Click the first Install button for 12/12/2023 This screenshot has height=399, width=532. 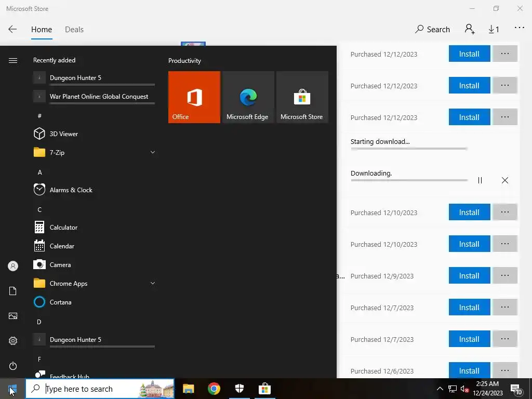469,54
